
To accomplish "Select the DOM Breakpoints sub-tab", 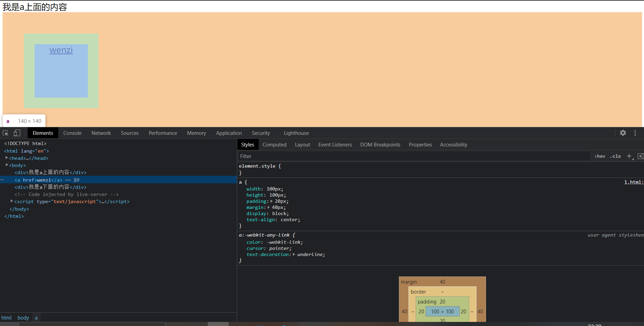I will [380, 145].
